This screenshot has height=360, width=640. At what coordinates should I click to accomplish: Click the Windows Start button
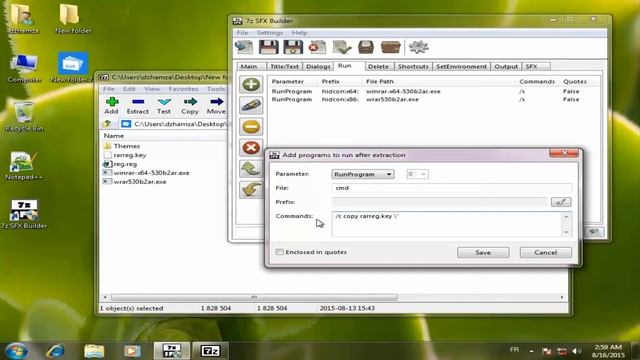point(16,351)
